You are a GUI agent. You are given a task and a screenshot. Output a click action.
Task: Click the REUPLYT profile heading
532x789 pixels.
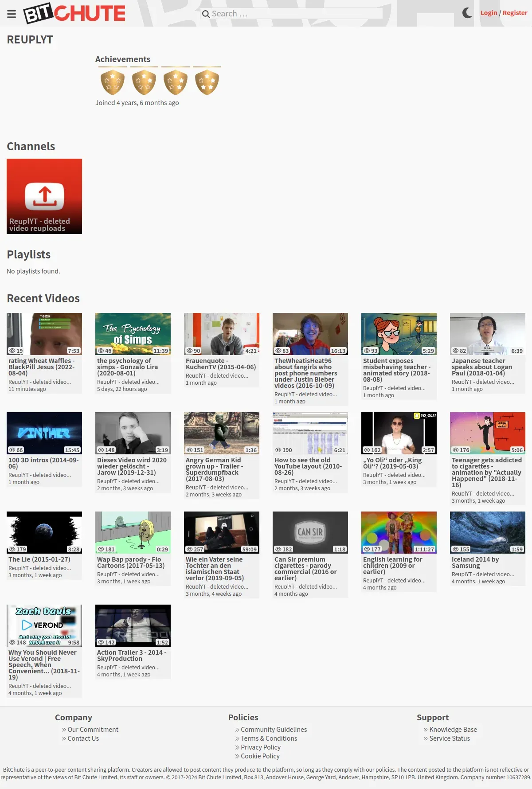point(30,39)
